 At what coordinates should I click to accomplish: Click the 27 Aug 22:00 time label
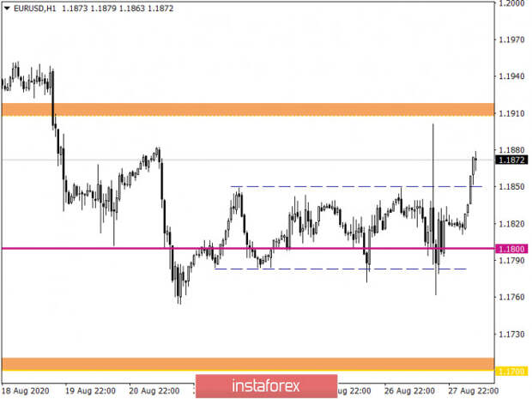click(474, 391)
